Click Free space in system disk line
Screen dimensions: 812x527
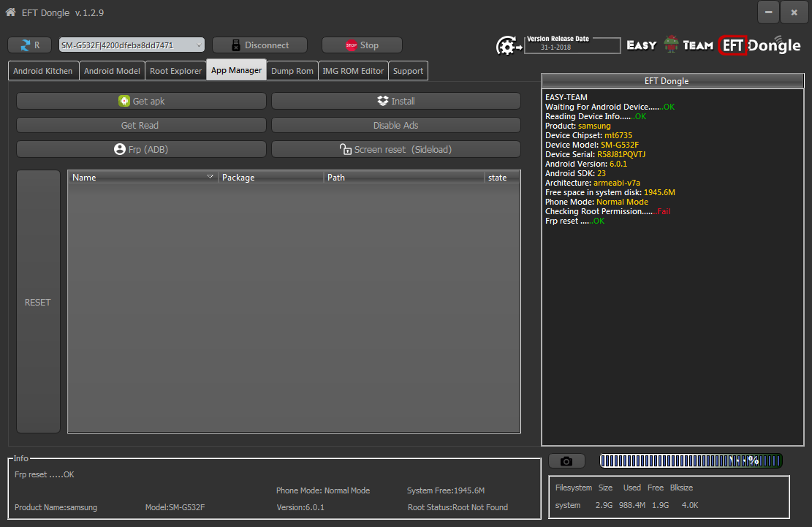tap(610, 192)
